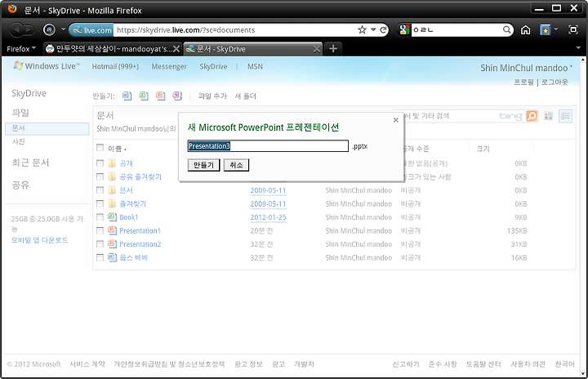Sort by the 이름 column header
Screen dimensions: 588x379
115,149
